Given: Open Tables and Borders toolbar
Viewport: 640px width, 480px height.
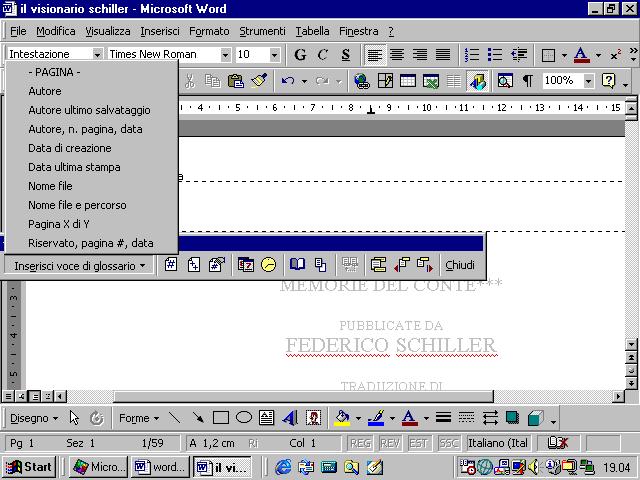Looking at the screenshot, I should 385,81.
